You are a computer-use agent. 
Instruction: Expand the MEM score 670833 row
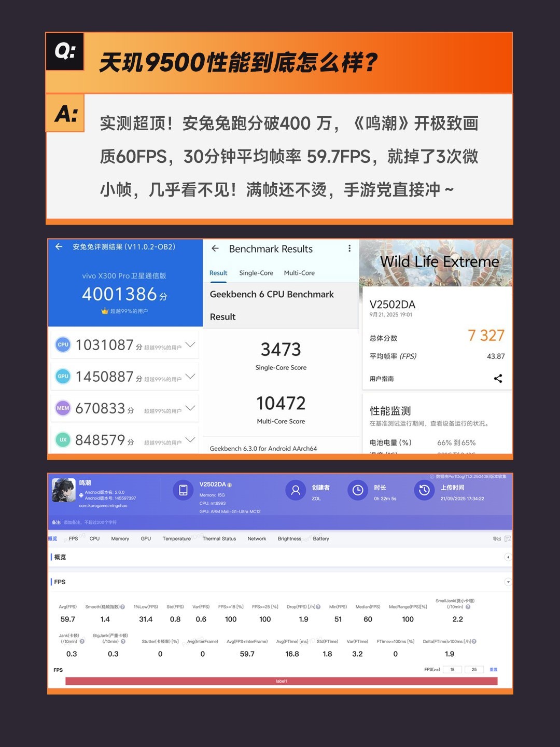190,408
